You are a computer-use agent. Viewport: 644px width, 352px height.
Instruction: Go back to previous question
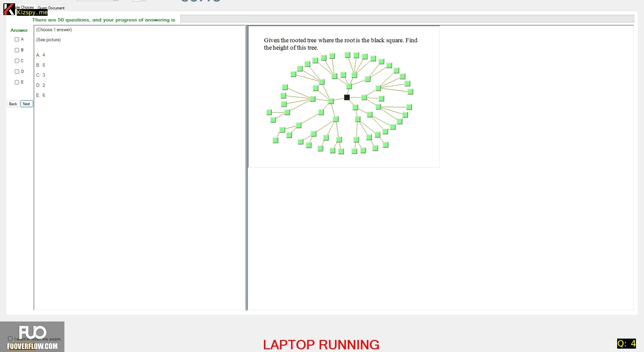click(13, 104)
